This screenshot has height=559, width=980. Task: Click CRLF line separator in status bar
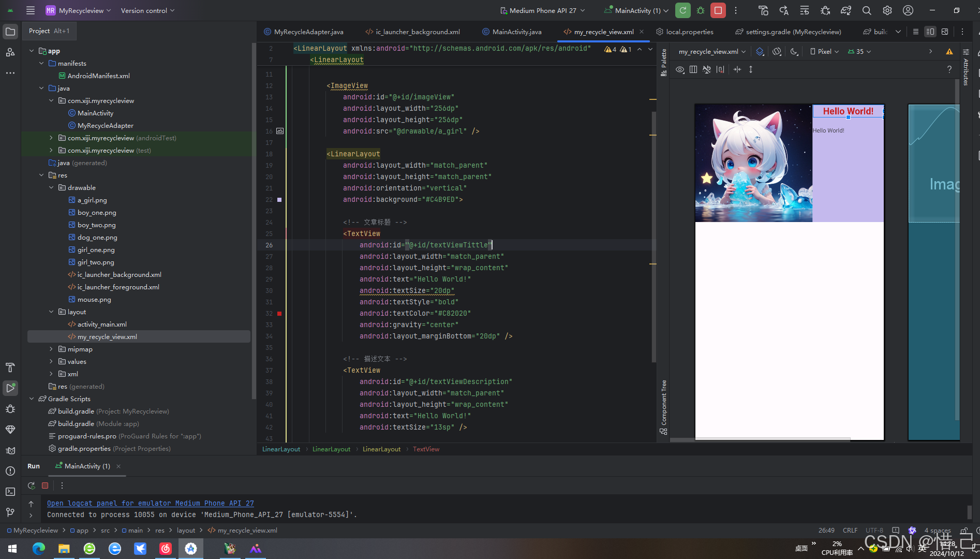(x=850, y=530)
